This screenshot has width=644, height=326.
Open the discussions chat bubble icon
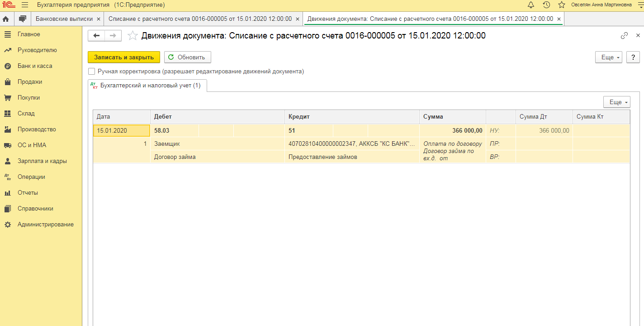point(23,19)
